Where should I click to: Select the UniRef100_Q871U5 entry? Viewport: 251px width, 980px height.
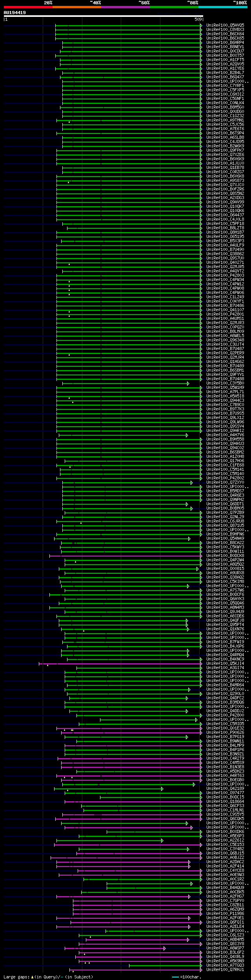(225, 525)
